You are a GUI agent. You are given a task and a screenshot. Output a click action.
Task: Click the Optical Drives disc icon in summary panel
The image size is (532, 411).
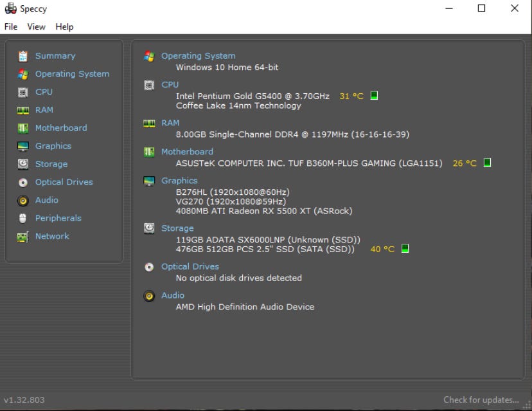point(149,267)
